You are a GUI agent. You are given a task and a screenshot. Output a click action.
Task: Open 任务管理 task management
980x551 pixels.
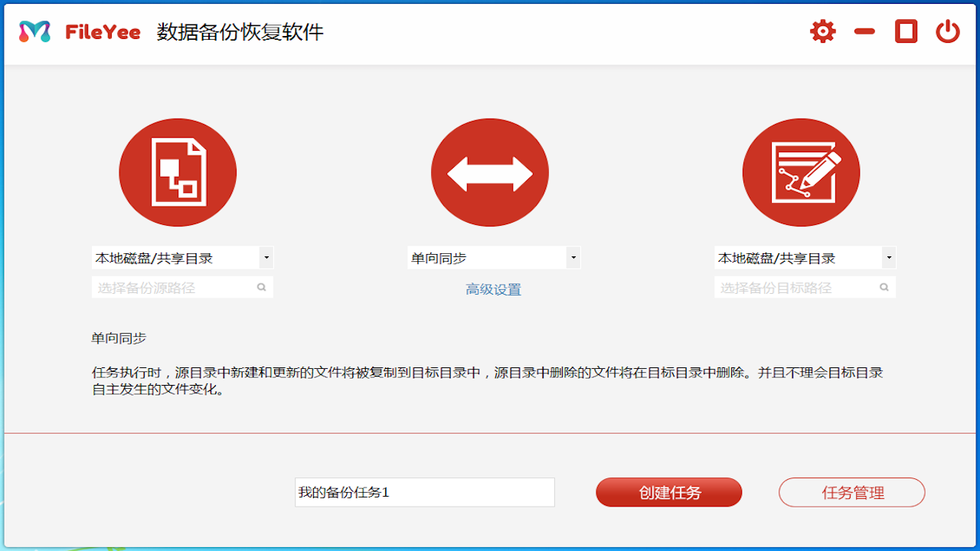coord(851,492)
